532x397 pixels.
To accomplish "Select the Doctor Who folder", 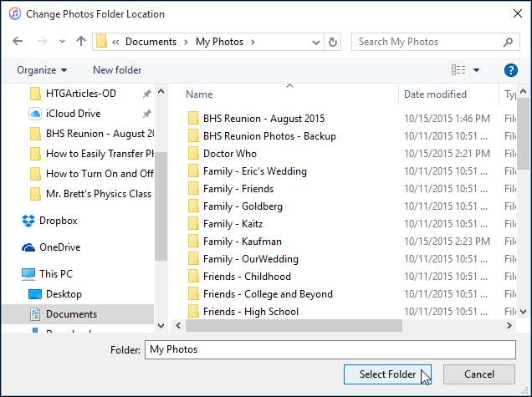I will pyautogui.click(x=229, y=154).
